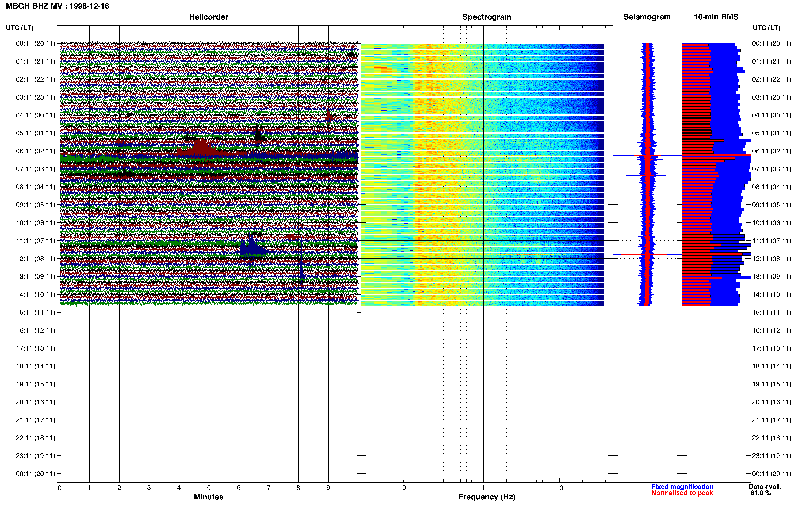Click the 2 tick on Minutes axis
The width and height of the screenshot is (812, 508).
[x=119, y=487]
